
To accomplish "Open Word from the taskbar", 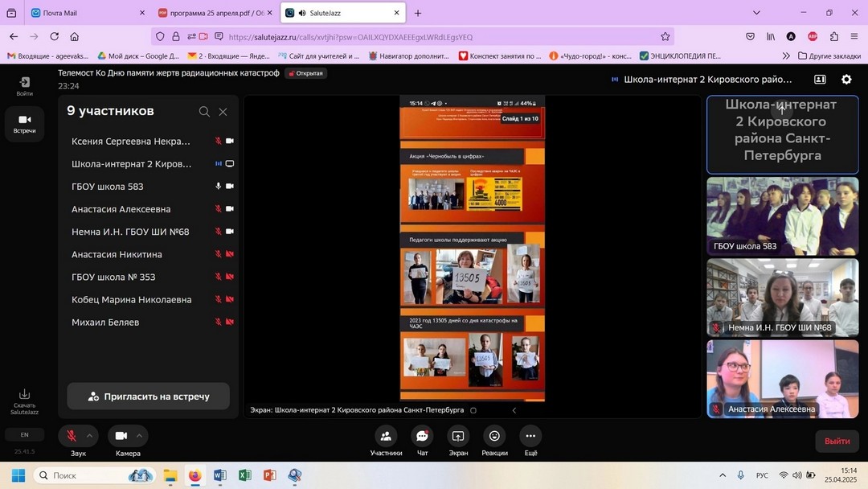I will pyautogui.click(x=219, y=475).
